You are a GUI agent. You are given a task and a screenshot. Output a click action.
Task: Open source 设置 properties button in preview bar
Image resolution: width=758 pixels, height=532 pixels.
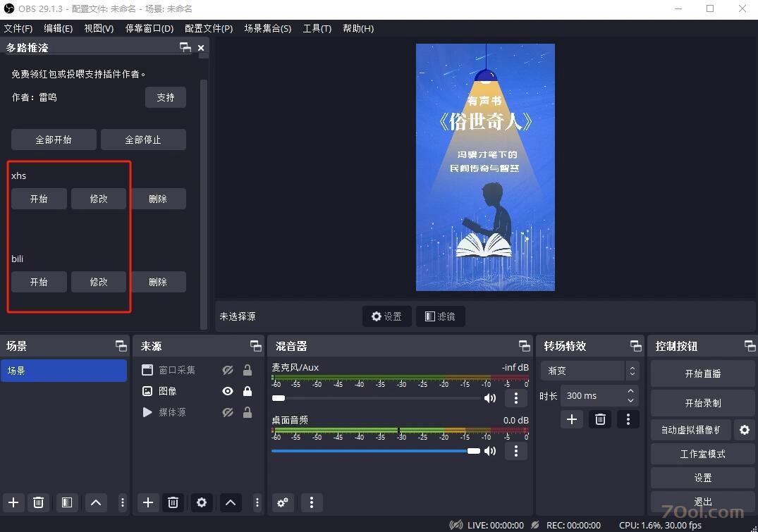386,316
